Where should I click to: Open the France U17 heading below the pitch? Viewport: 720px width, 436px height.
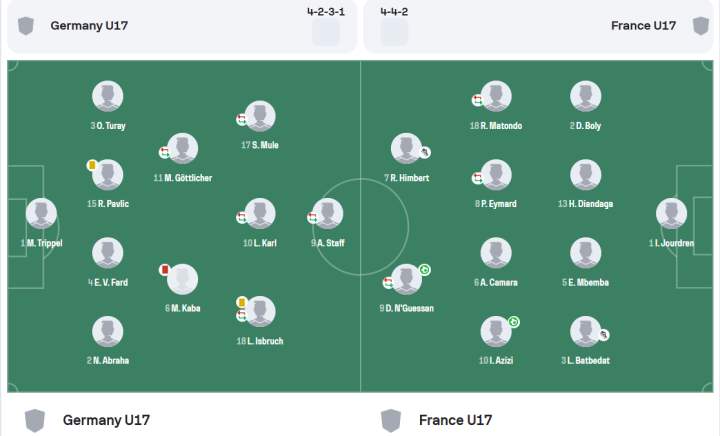point(455,420)
